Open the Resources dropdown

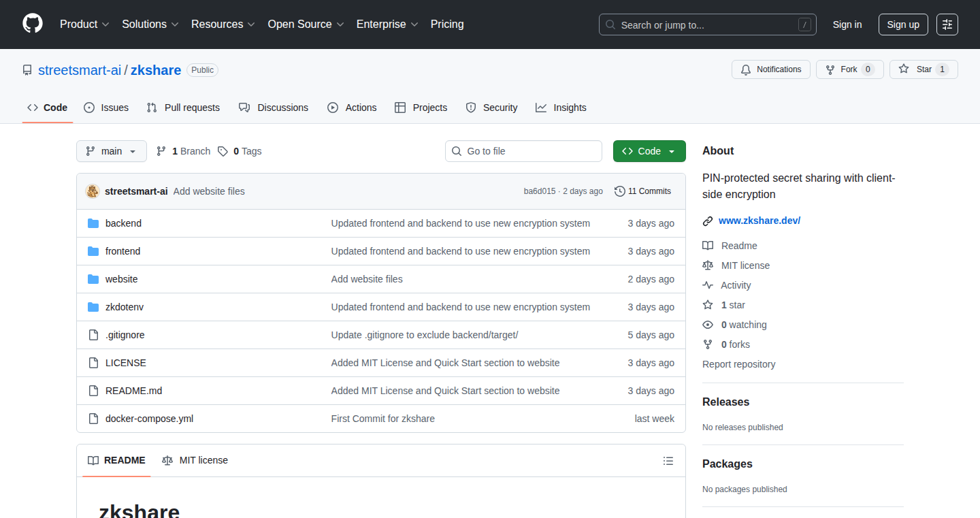[223, 25]
